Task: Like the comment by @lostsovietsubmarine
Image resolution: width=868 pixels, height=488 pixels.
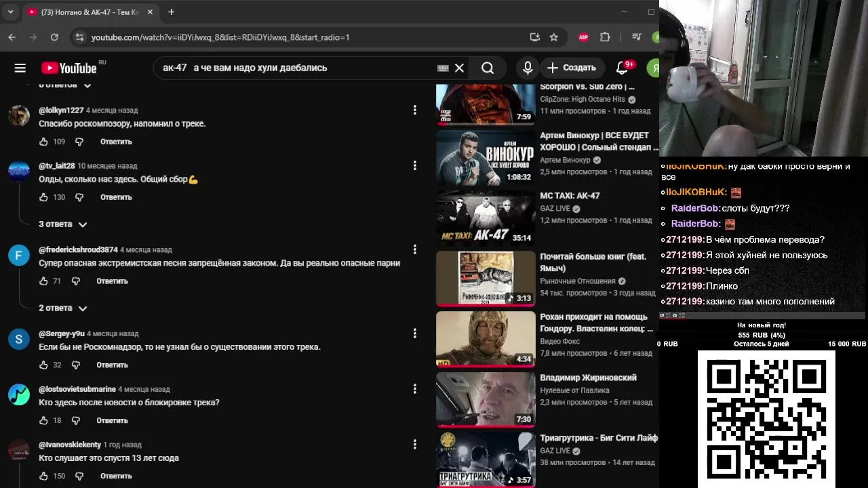Action: point(43,420)
